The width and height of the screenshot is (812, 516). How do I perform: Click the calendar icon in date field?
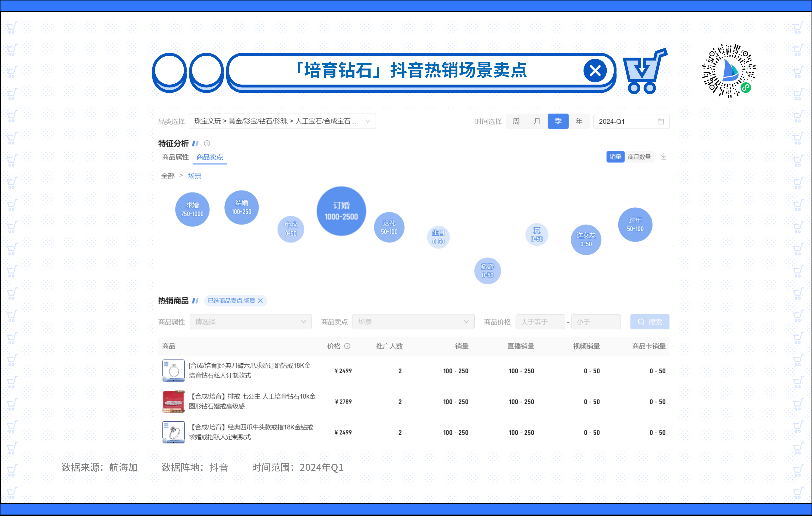(660, 122)
